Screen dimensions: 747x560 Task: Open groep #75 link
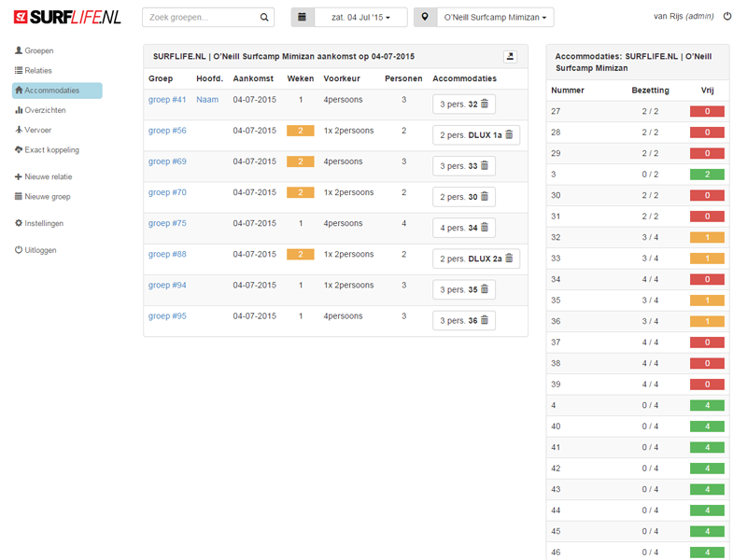pyautogui.click(x=167, y=223)
